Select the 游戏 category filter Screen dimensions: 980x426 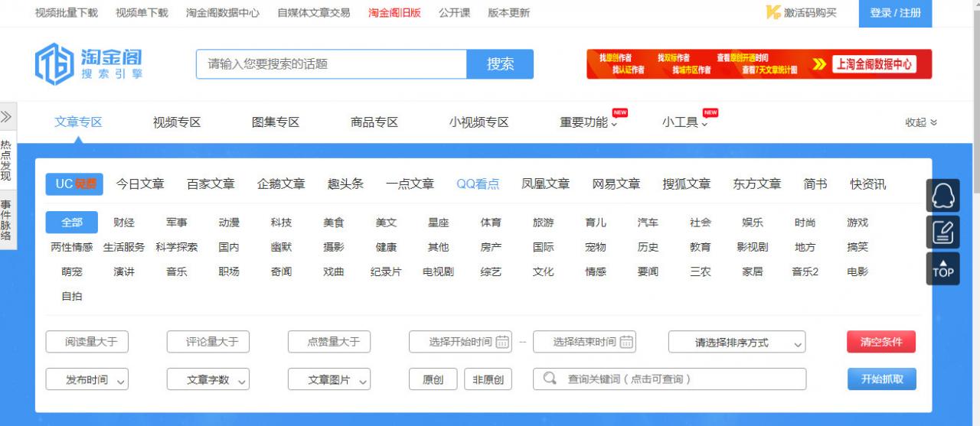(x=857, y=223)
